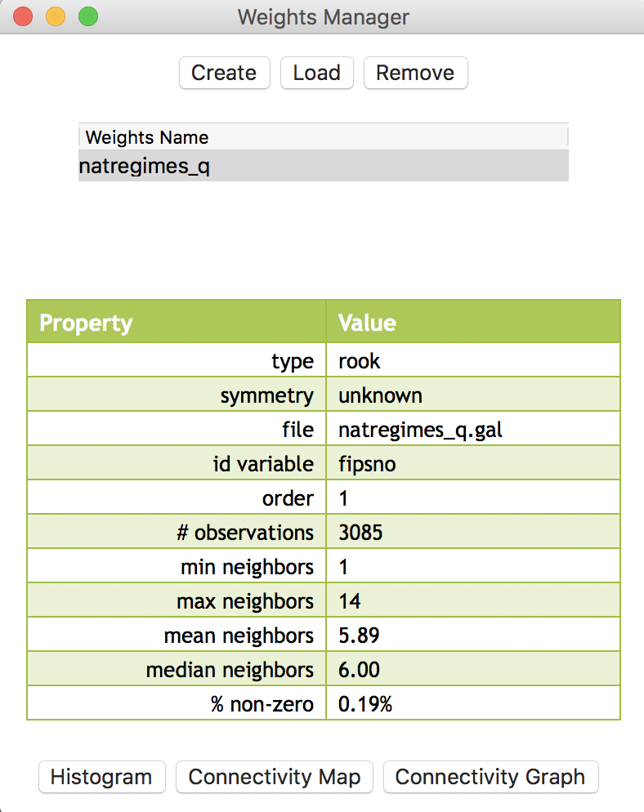
Task: Click the Weights Name column header
Action: pyautogui.click(x=147, y=137)
